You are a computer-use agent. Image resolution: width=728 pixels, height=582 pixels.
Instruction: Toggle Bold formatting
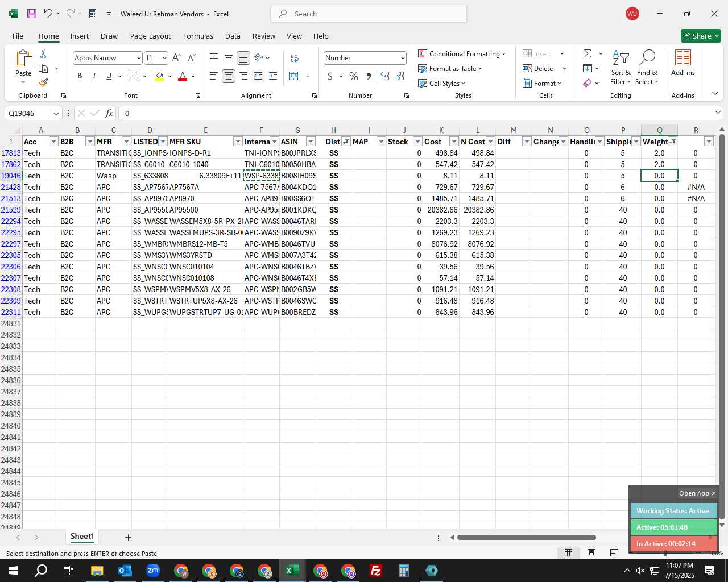pyautogui.click(x=80, y=76)
